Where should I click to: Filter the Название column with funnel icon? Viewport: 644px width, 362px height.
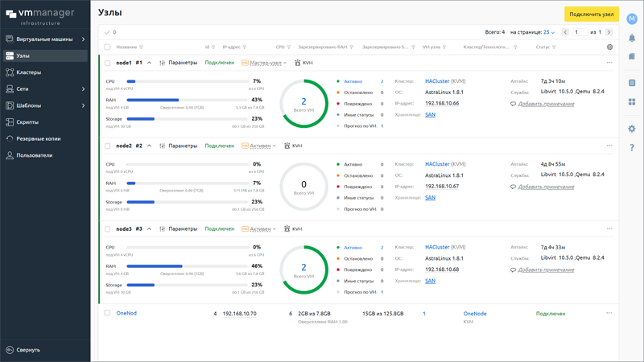click(141, 47)
